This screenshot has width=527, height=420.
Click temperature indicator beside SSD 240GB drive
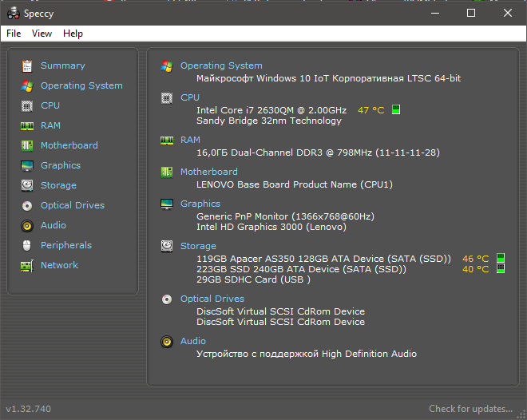click(x=501, y=268)
